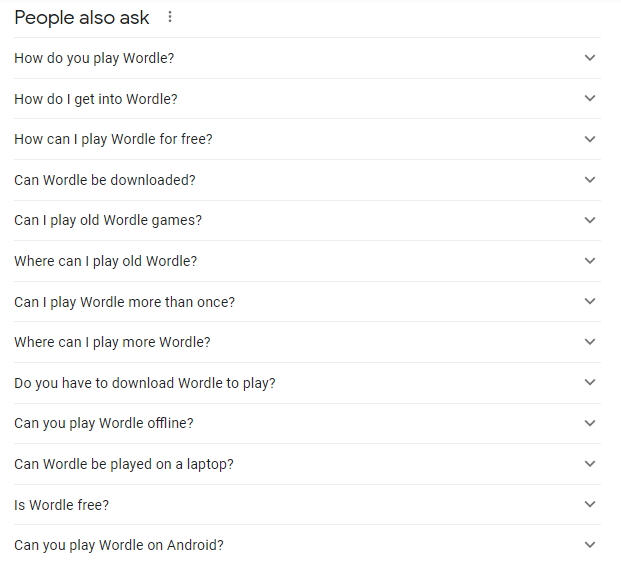Select the 'Is Wordle free?' question
The image size is (621, 561).
(62, 505)
